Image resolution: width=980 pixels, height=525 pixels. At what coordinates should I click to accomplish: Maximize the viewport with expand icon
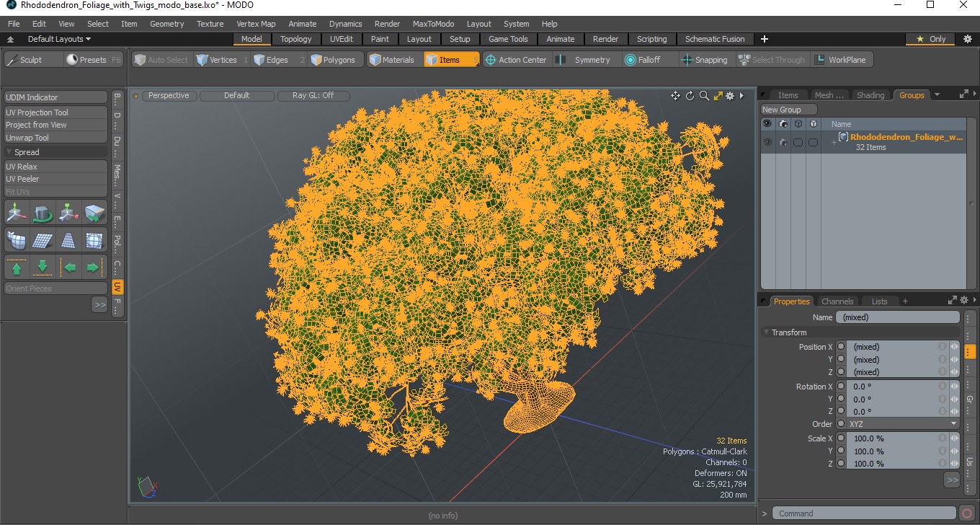pos(718,96)
